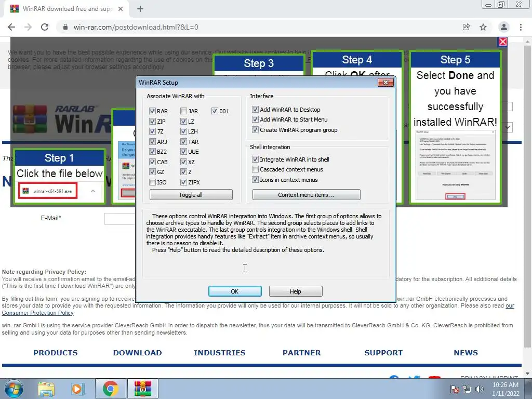Open Action Center flag icon
Image resolution: width=532 pixels, height=399 pixels.
pos(454,389)
